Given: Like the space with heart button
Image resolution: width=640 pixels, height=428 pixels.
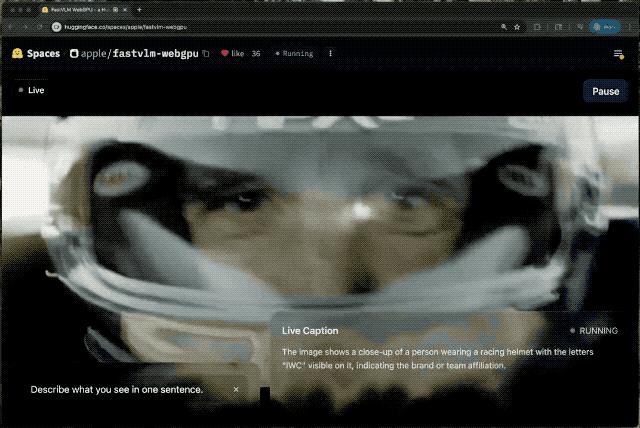Looking at the screenshot, I should pos(233,53).
